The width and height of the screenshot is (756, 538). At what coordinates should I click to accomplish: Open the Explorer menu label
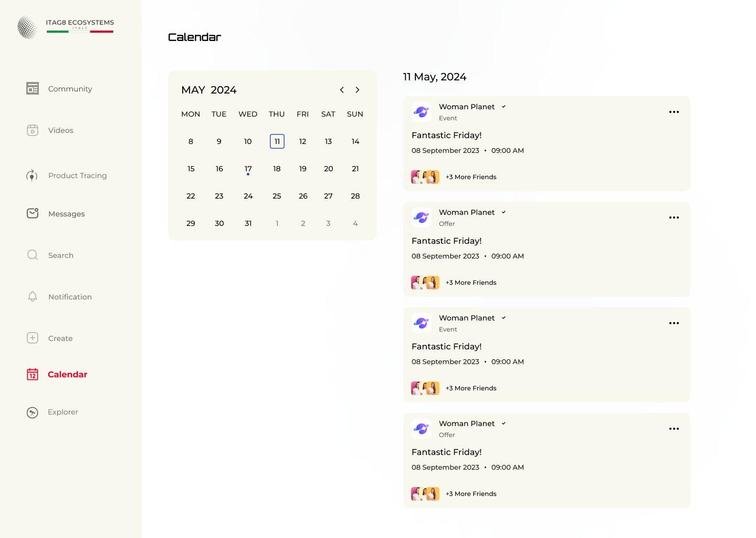(63, 412)
